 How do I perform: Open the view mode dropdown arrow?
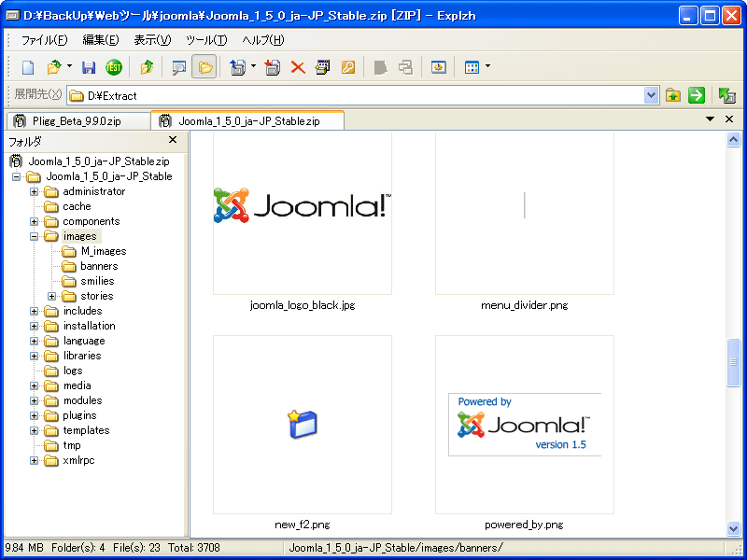pos(487,66)
